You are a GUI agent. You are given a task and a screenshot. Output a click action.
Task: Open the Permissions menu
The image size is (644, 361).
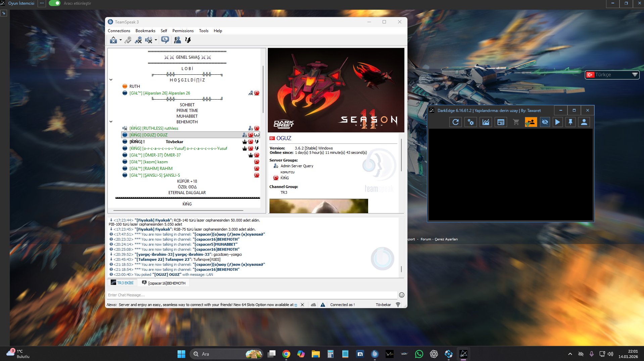183,31
